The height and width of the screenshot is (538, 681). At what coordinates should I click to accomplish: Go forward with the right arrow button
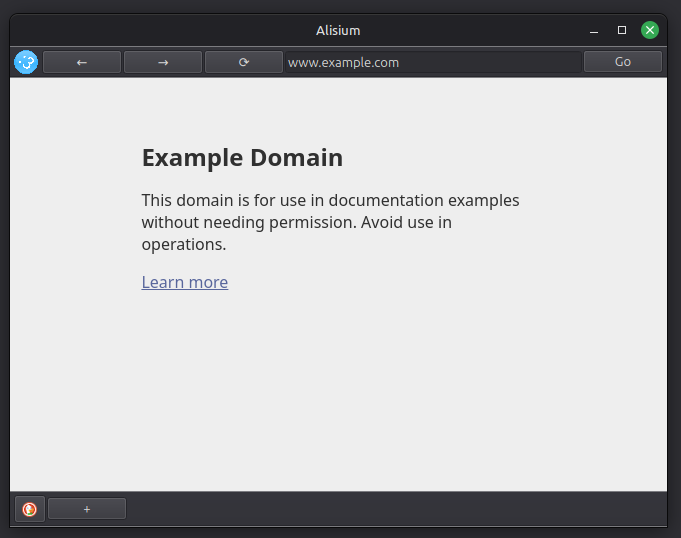pyautogui.click(x=163, y=62)
